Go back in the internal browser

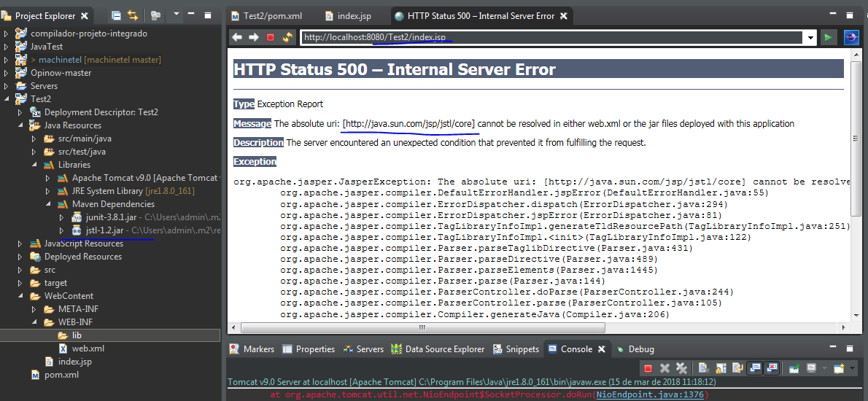pos(237,38)
